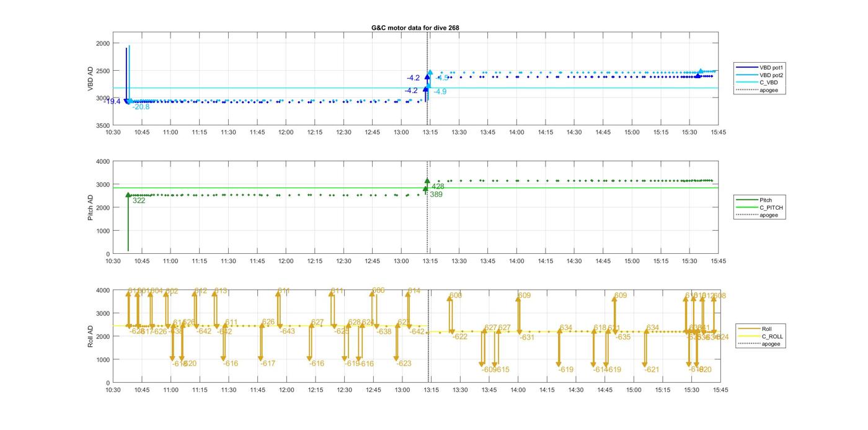Click the "-4.9" VBD data label

440,92
